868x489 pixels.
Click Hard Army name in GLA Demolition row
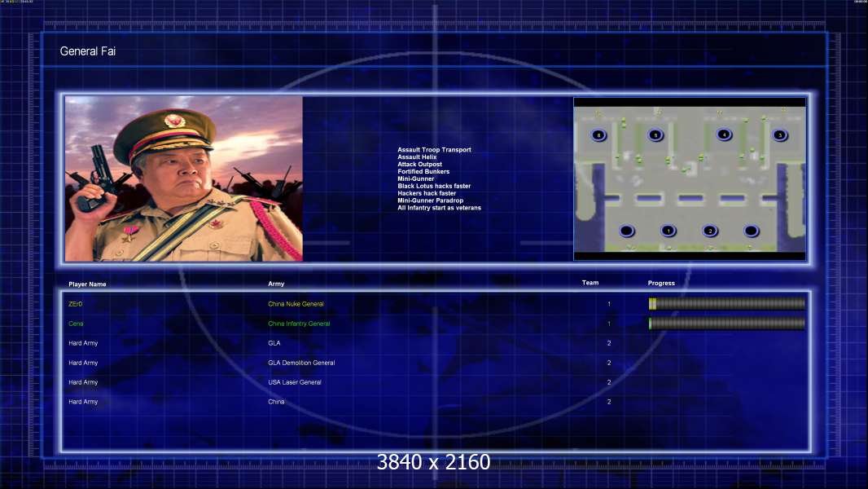point(83,363)
